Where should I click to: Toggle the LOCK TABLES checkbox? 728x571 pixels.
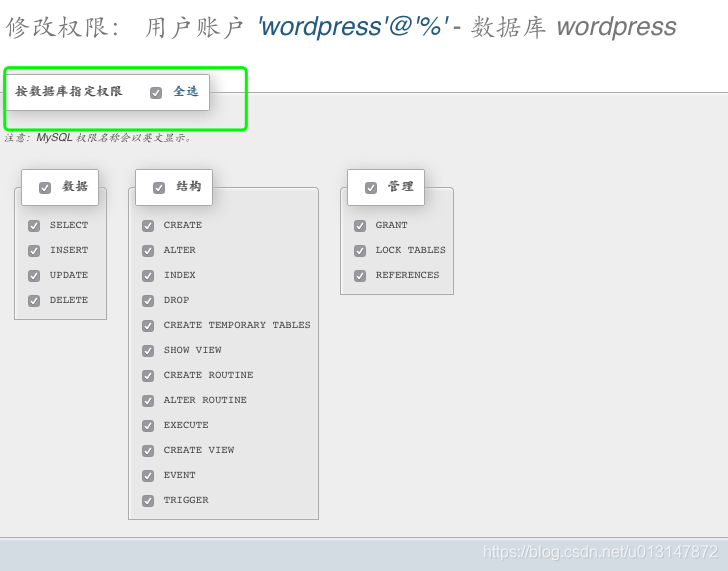pos(360,251)
